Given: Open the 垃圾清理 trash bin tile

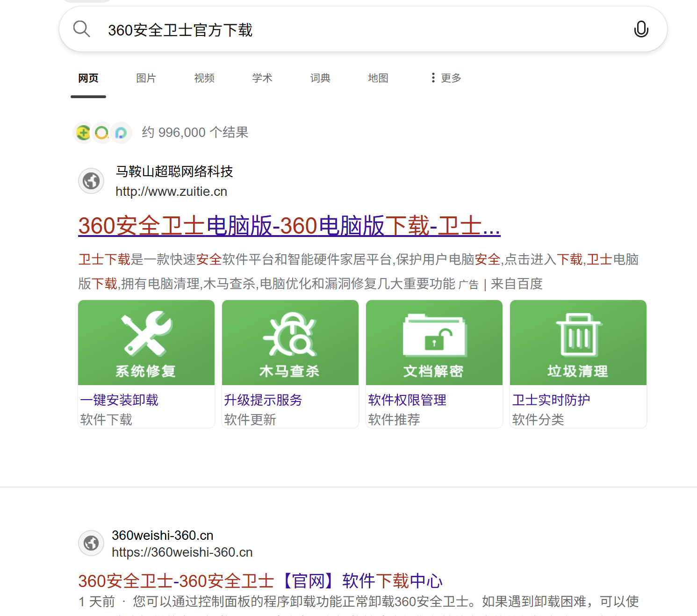Looking at the screenshot, I should coord(578,343).
